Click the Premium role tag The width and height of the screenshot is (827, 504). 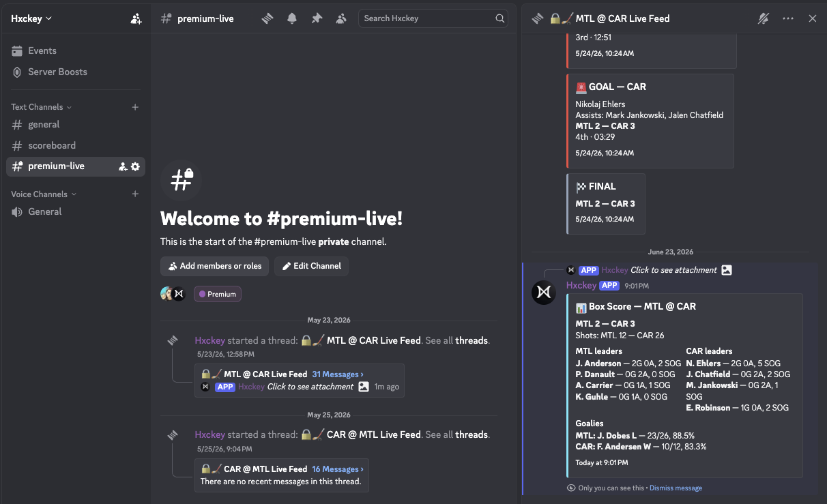pos(218,294)
